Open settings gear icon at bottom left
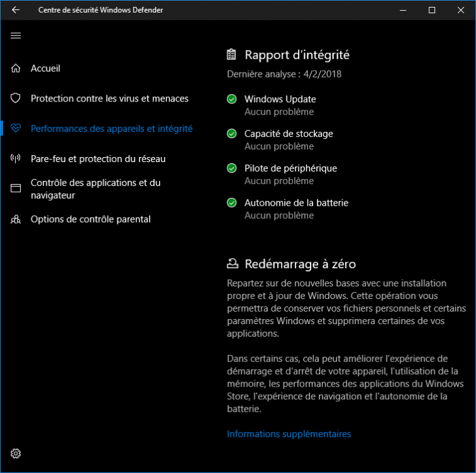Screen dimensions: 476x473 point(16,453)
